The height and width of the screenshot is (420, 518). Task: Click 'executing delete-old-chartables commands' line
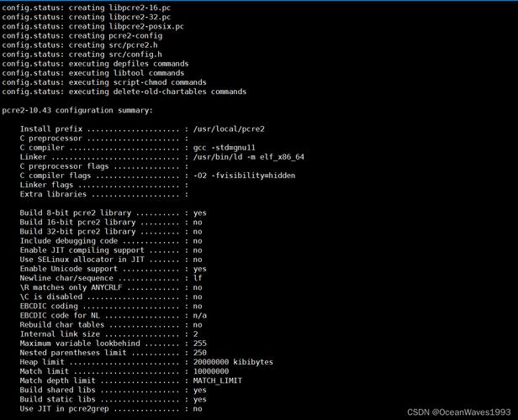124,92
